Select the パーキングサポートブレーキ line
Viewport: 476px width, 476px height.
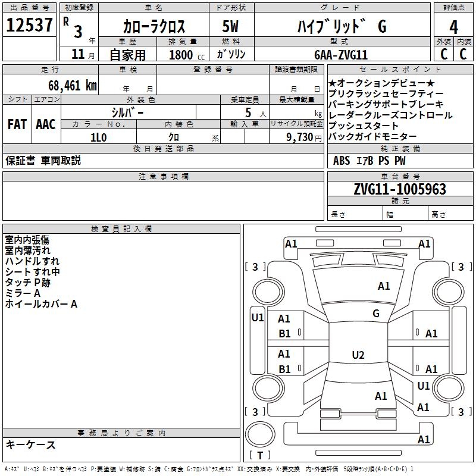point(386,104)
